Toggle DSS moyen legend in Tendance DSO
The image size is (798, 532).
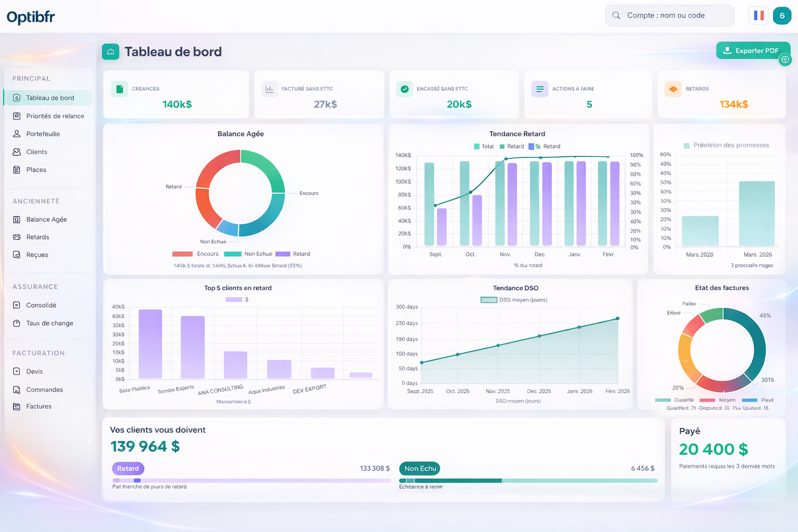514,300
